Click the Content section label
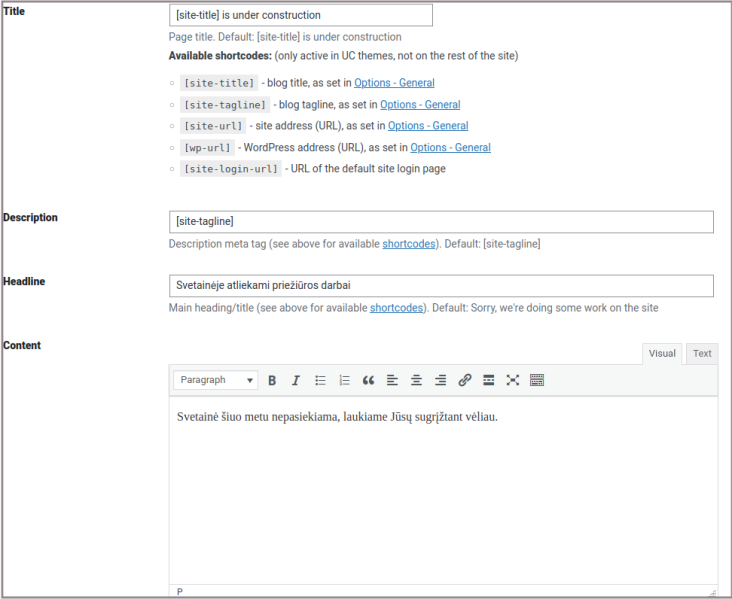Screen dimensions: 732x599 [x=22, y=345]
